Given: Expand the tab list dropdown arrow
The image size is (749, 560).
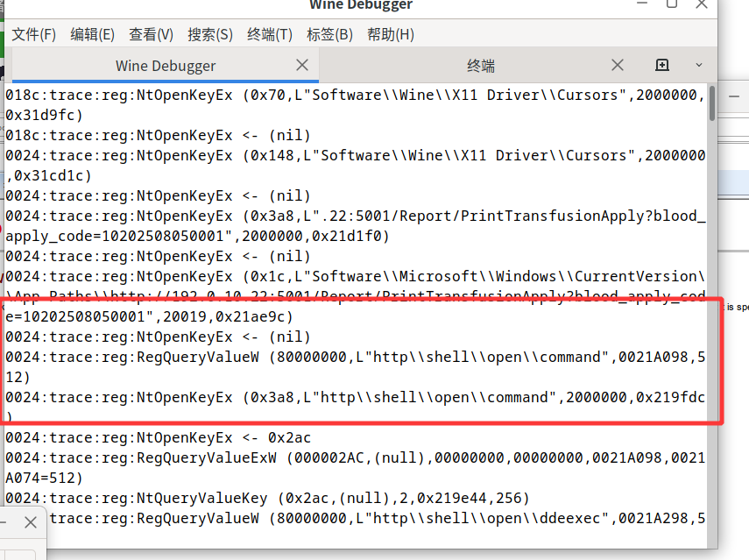Looking at the screenshot, I should coord(699,65).
